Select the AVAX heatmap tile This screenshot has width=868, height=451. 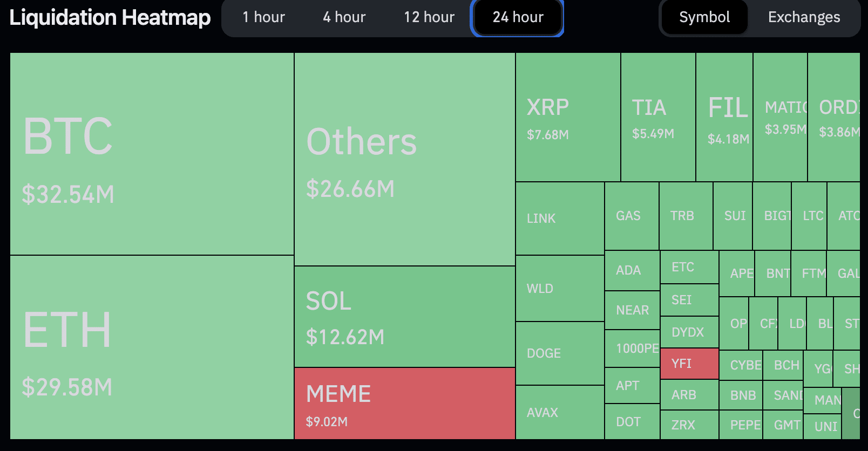point(560,412)
